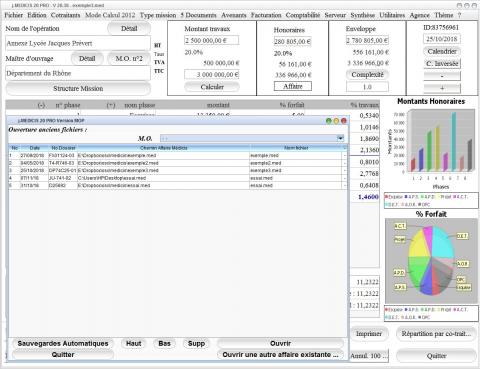
Task: Click the Département du Rhône field
Action: 78,73
